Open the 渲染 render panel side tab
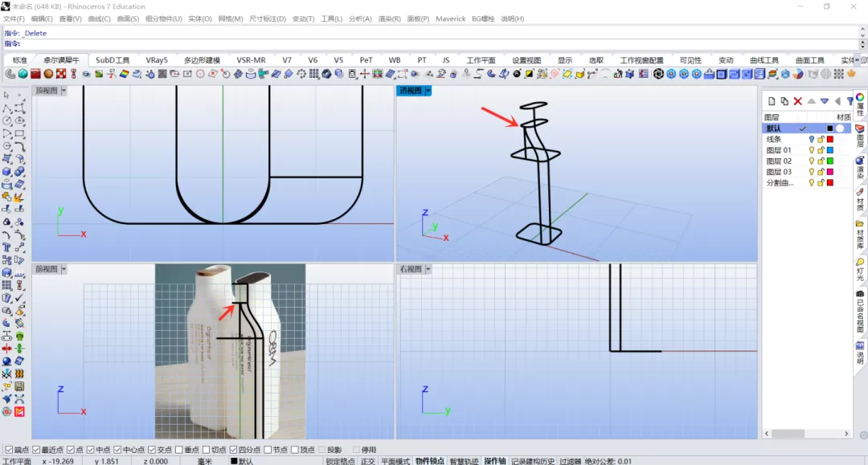The width and height of the screenshot is (868, 465). coord(860,168)
